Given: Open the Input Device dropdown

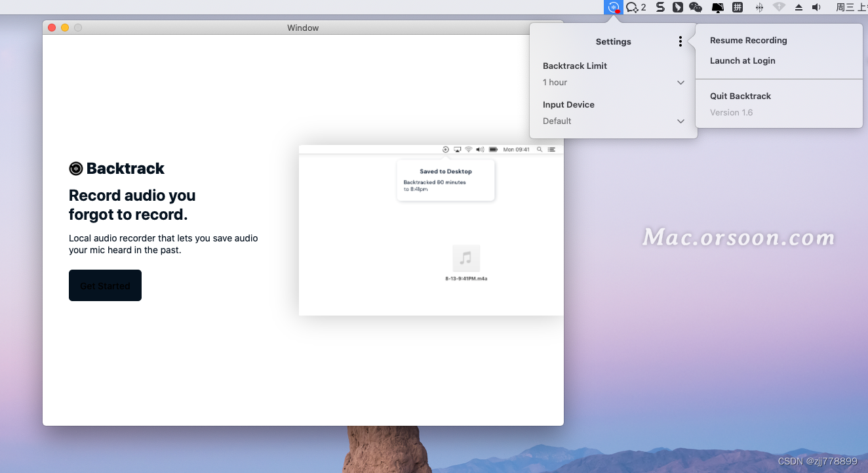Looking at the screenshot, I should pyautogui.click(x=681, y=121).
